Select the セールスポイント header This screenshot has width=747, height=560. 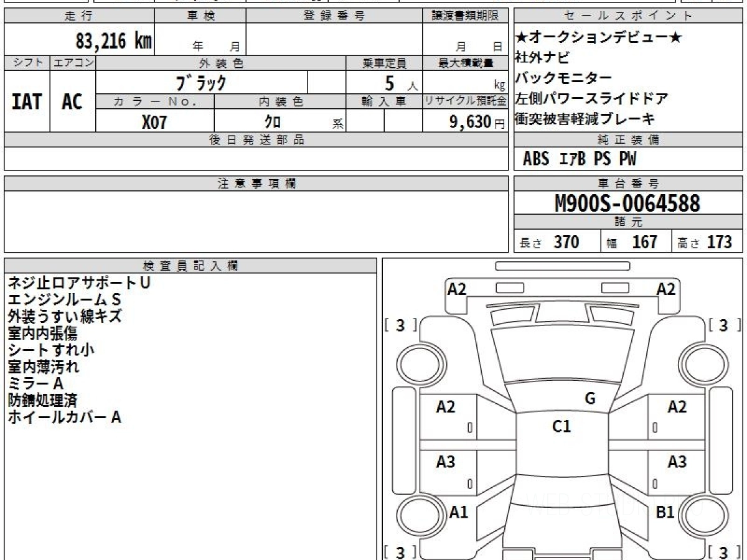(x=629, y=16)
